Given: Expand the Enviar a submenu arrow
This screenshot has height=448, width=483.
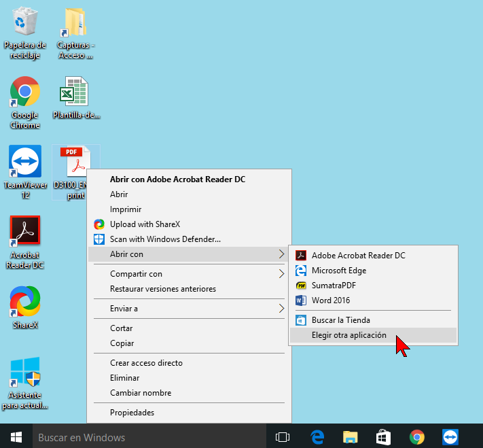Looking at the screenshot, I should coord(281,309).
